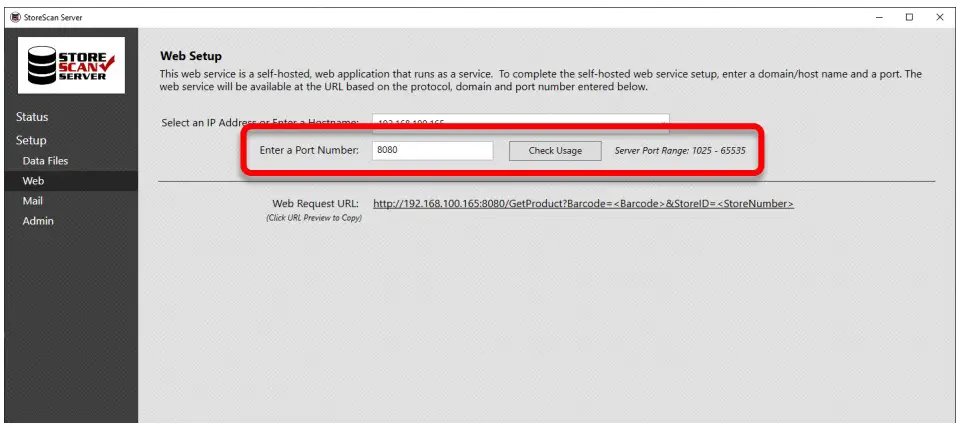The image size is (967, 429).
Task: Go to Data Files setup page
Action: 45,161
